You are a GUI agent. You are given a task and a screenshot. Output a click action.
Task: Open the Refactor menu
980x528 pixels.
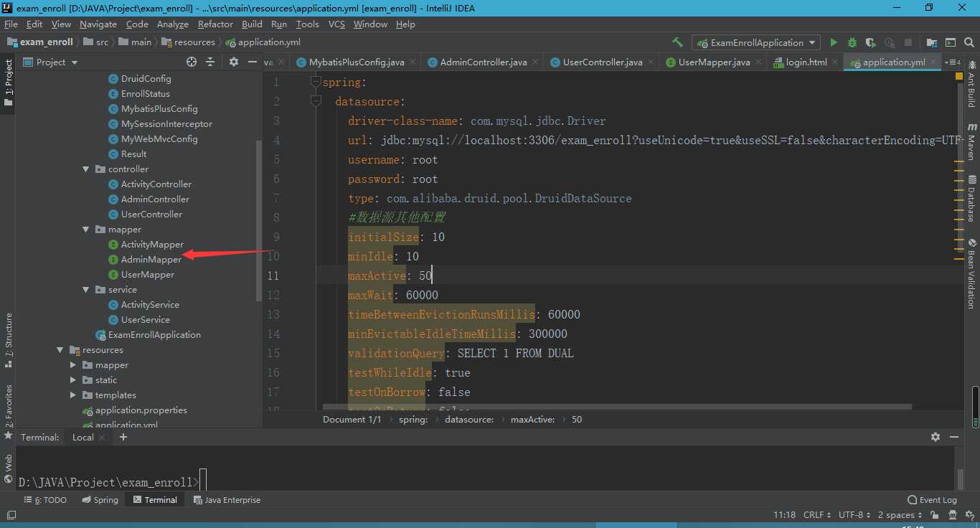tap(215, 24)
